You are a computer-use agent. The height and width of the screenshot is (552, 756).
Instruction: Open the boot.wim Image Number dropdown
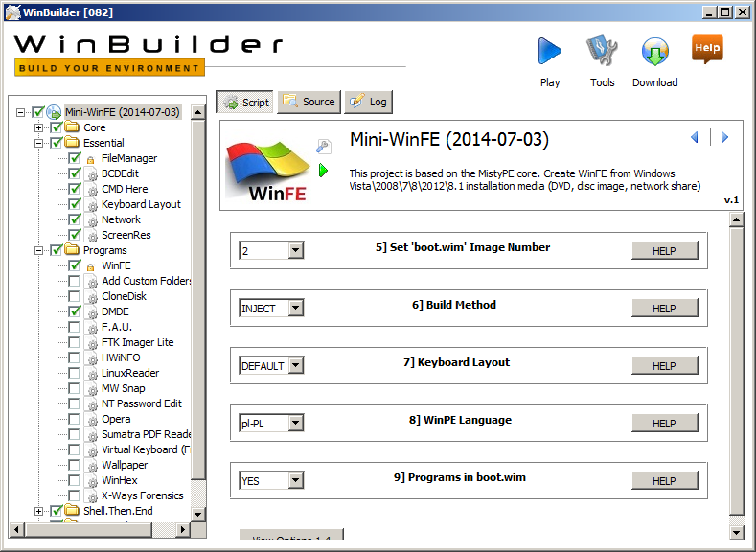click(x=296, y=250)
